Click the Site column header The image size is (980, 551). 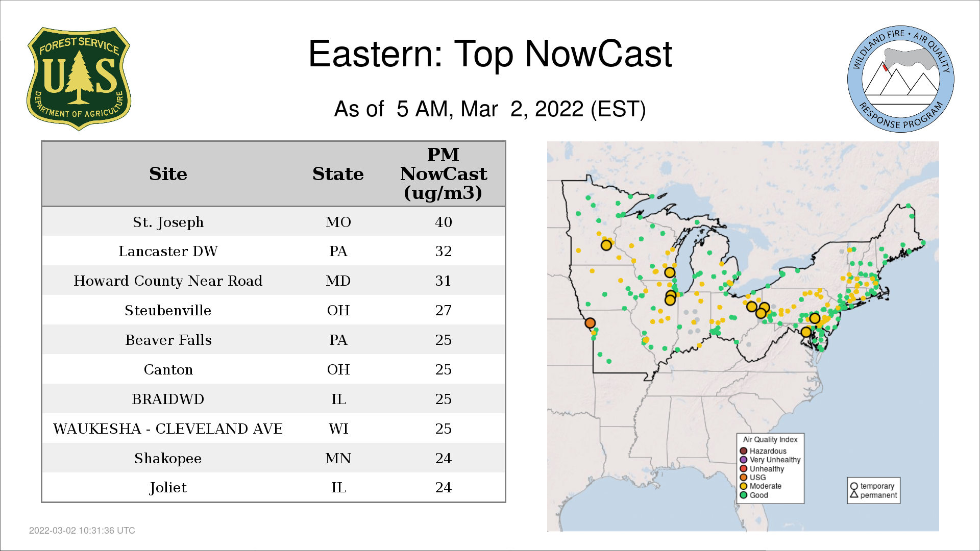(168, 174)
